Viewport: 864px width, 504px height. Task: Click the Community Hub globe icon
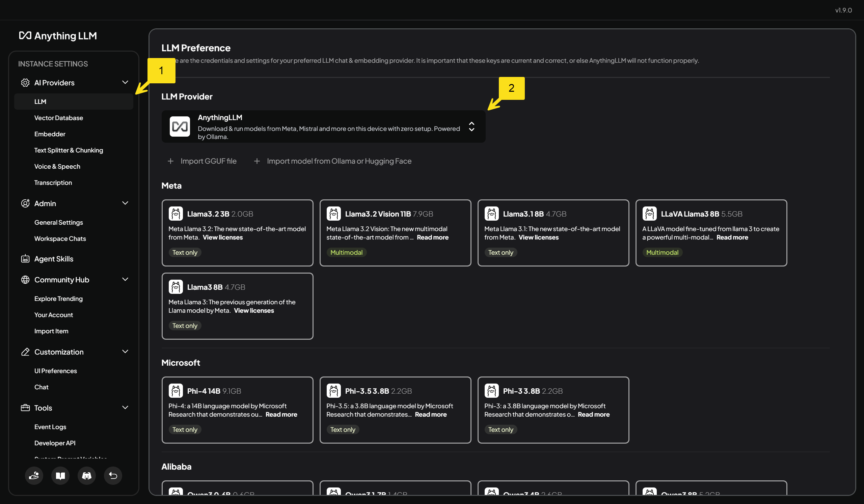pos(25,280)
